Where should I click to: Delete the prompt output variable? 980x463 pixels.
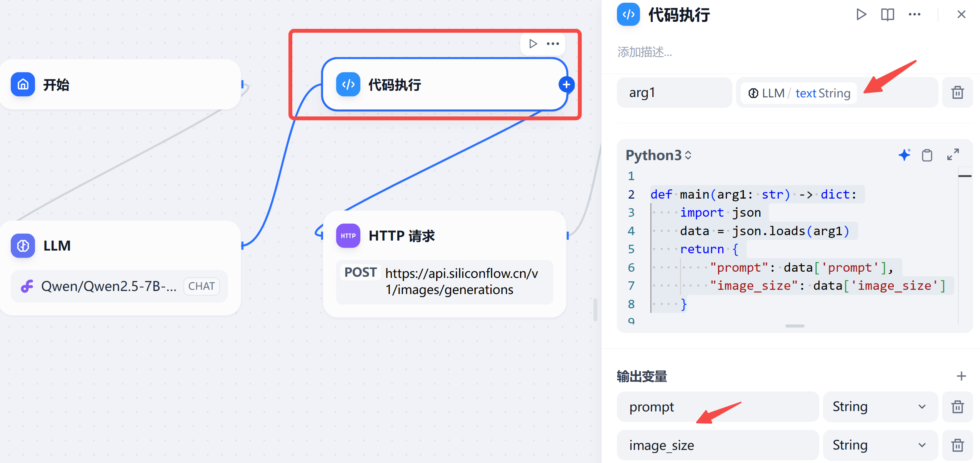coord(957,407)
